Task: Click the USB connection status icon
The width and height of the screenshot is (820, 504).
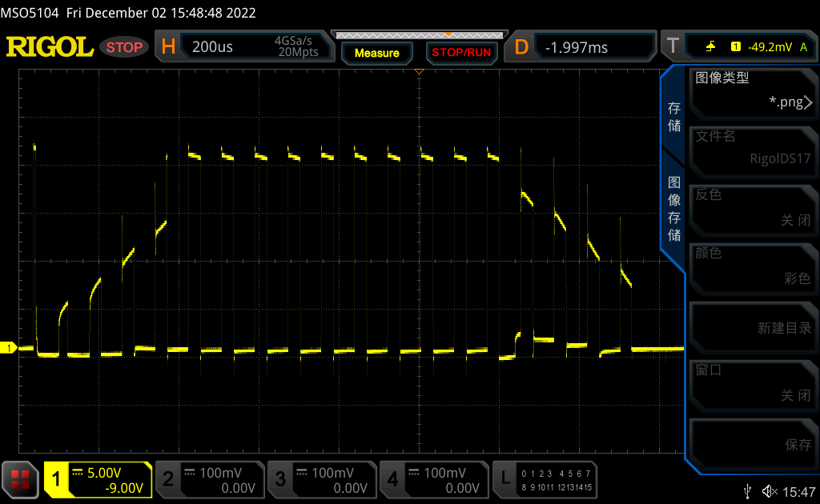Action: [x=747, y=490]
